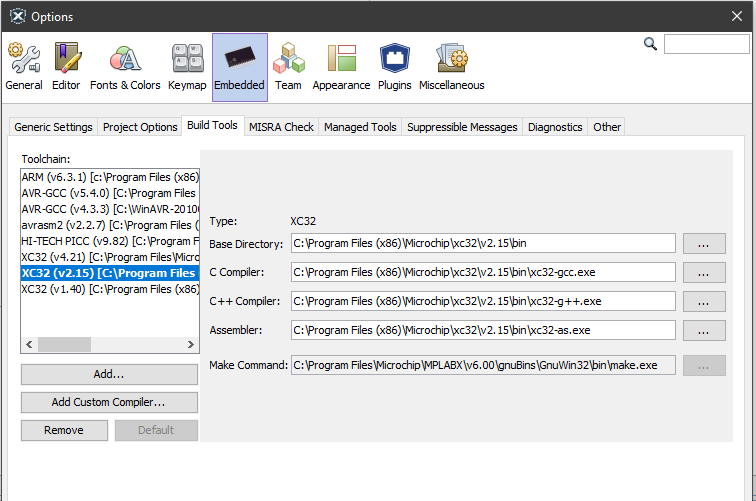756x501 pixels.
Task: Select AVR-GCC (v5.4.0) toolchain
Action: click(x=110, y=193)
